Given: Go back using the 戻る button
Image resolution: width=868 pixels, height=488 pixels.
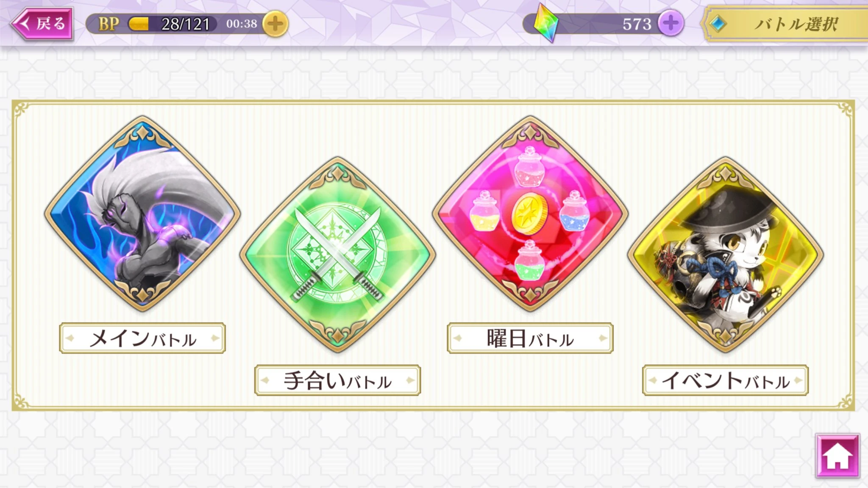Looking at the screenshot, I should (x=42, y=23).
